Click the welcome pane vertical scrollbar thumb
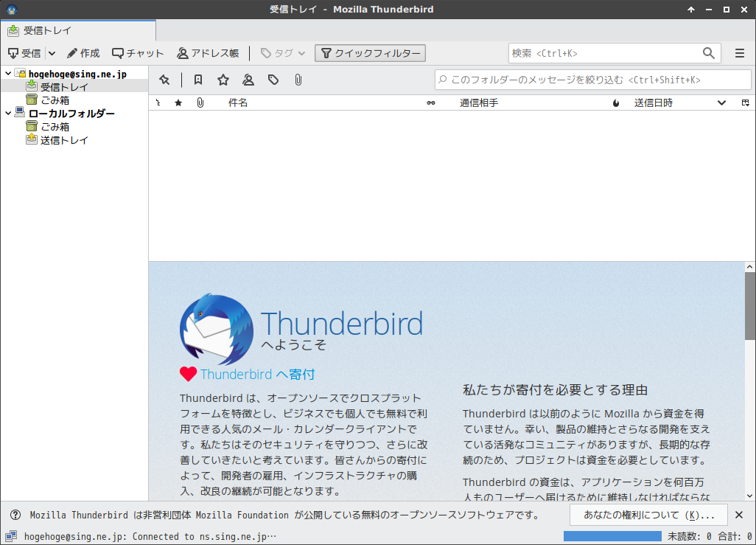 click(x=749, y=305)
